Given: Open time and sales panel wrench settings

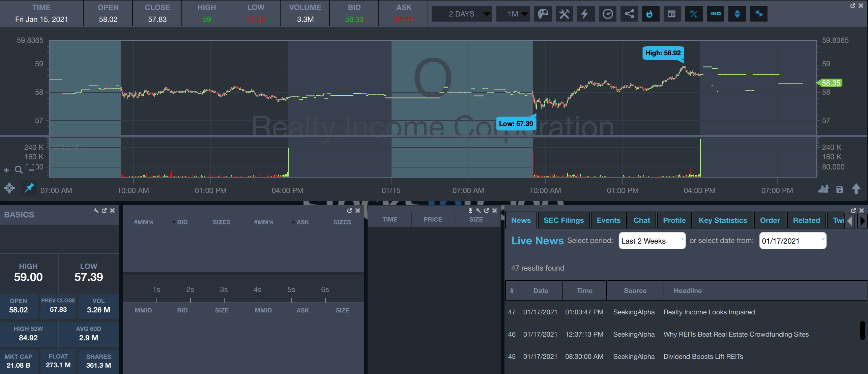Looking at the screenshot, I should pos(479,211).
